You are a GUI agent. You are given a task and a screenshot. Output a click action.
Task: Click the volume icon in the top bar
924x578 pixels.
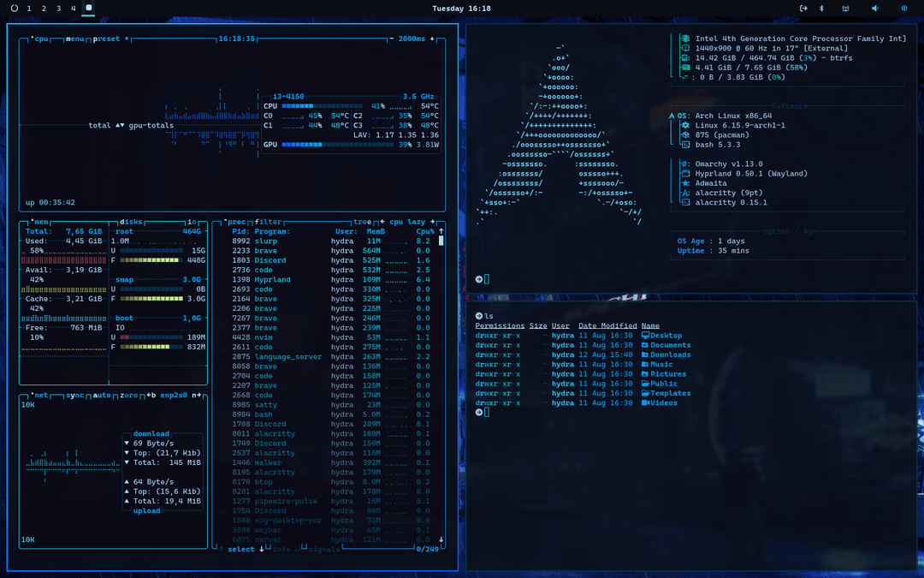point(875,9)
